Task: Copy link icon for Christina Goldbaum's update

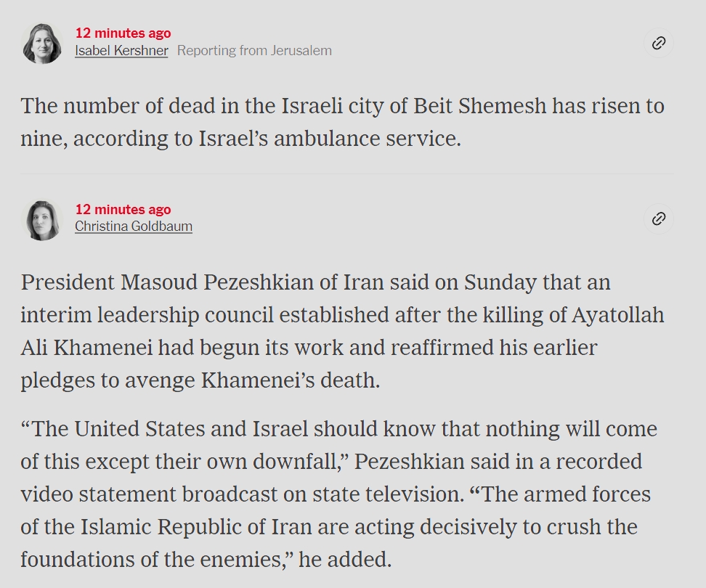Action: [658, 219]
